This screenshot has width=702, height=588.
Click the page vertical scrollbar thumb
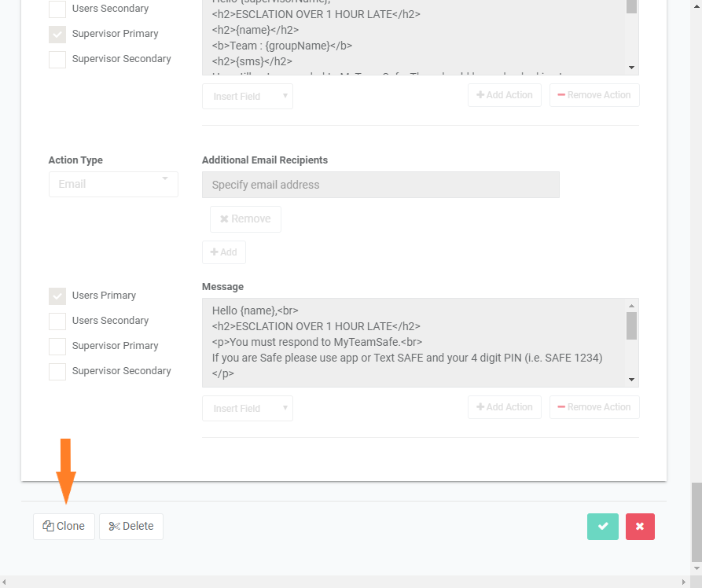(x=696, y=522)
